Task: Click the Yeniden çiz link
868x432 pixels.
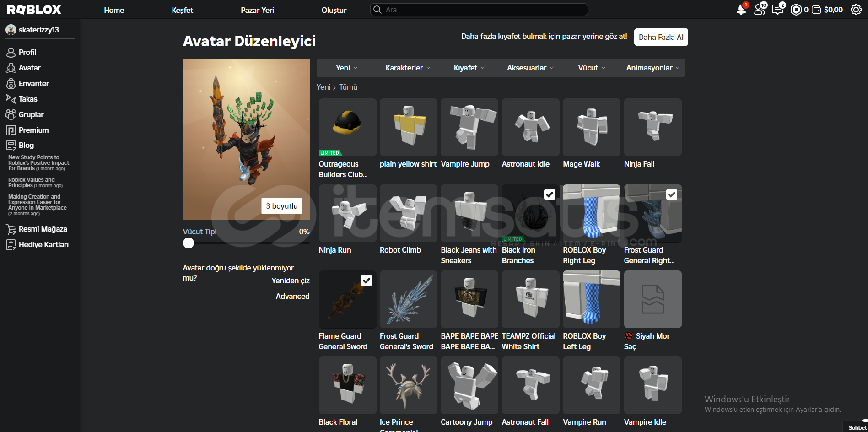Action: click(x=291, y=281)
